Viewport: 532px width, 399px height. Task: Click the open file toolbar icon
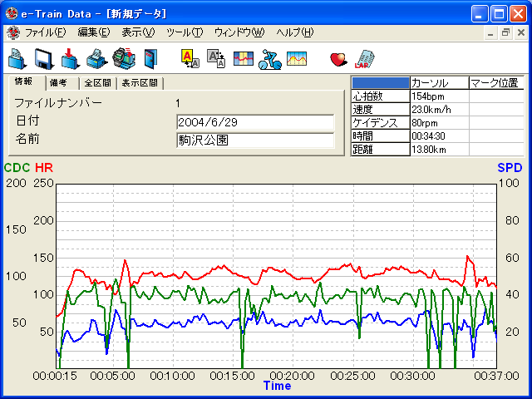pos(17,58)
